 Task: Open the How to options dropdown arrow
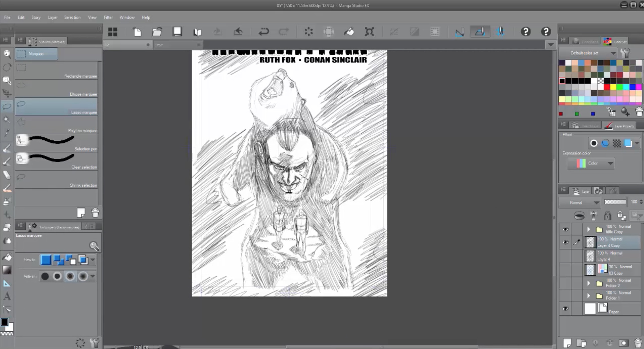[93, 260]
